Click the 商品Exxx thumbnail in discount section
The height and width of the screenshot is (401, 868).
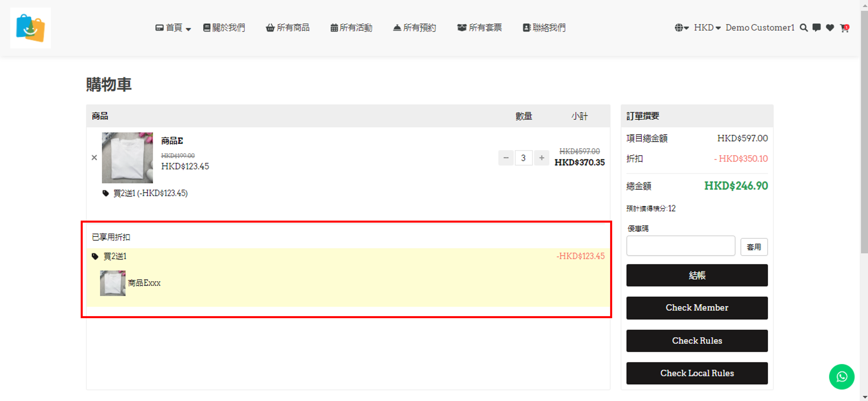click(x=112, y=283)
